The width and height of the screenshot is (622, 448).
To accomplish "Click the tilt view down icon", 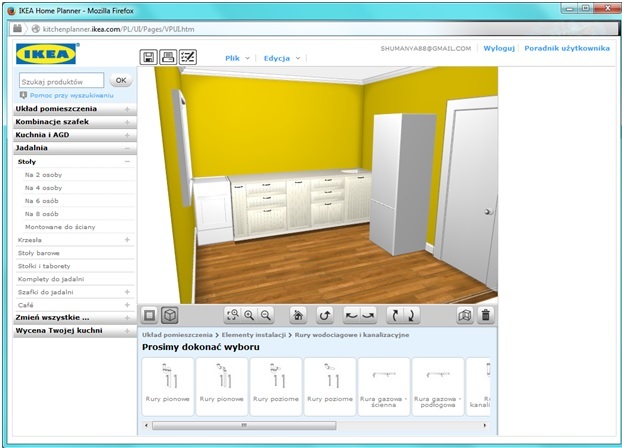I will point(412,315).
